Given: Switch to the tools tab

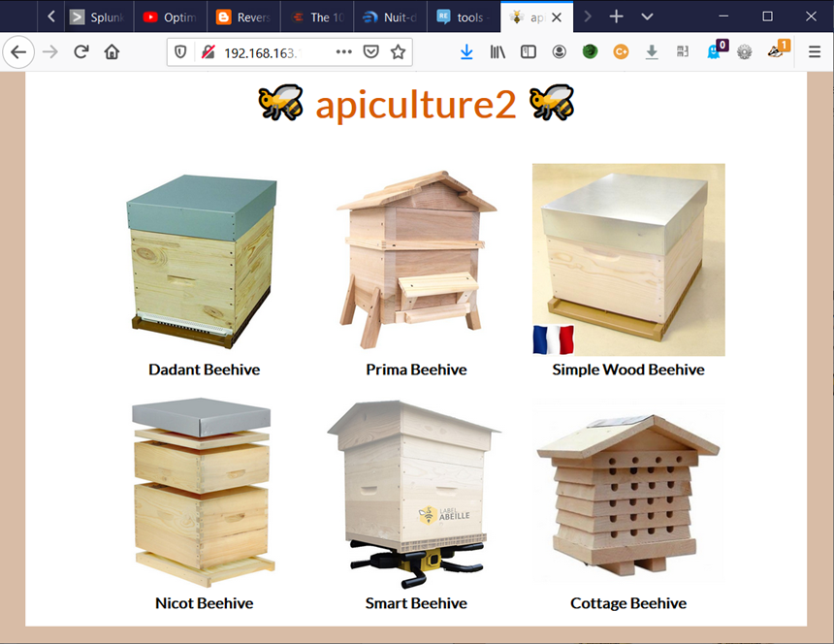Looking at the screenshot, I should tap(464, 17).
